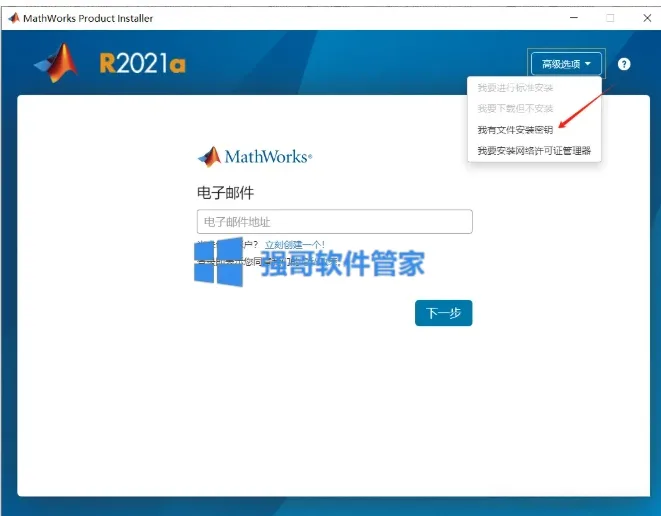Click the MATLAB logo beside R2021a
661x516 pixels.
tap(57, 63)
